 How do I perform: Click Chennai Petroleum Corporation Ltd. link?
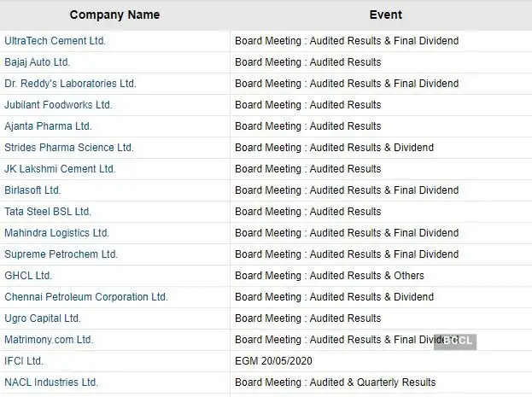coord(86,297)
